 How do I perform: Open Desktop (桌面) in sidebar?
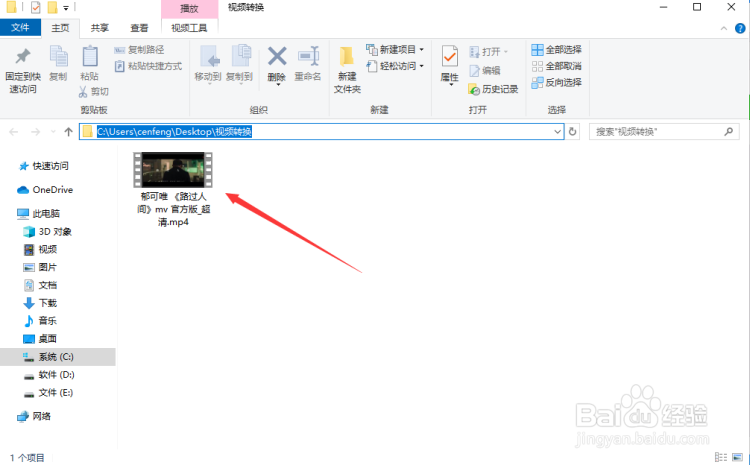(41, 339)
